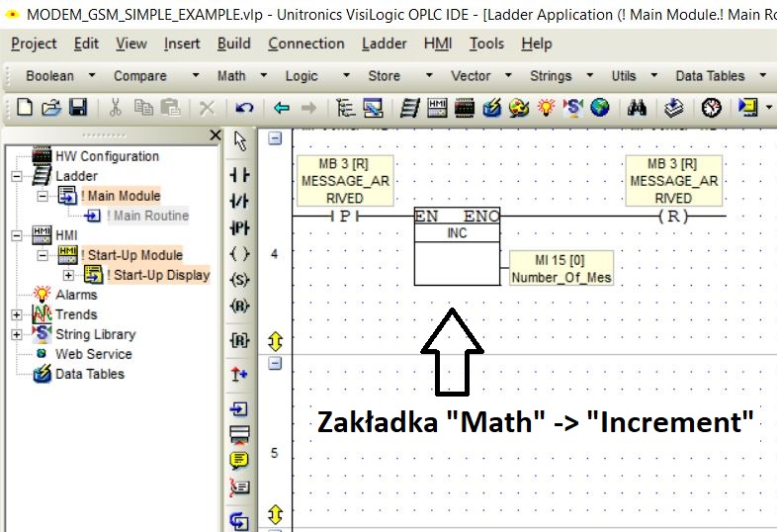Click the color palette toolbar icon
This screenshot has width=777, height=532.
tap(519, 108)
